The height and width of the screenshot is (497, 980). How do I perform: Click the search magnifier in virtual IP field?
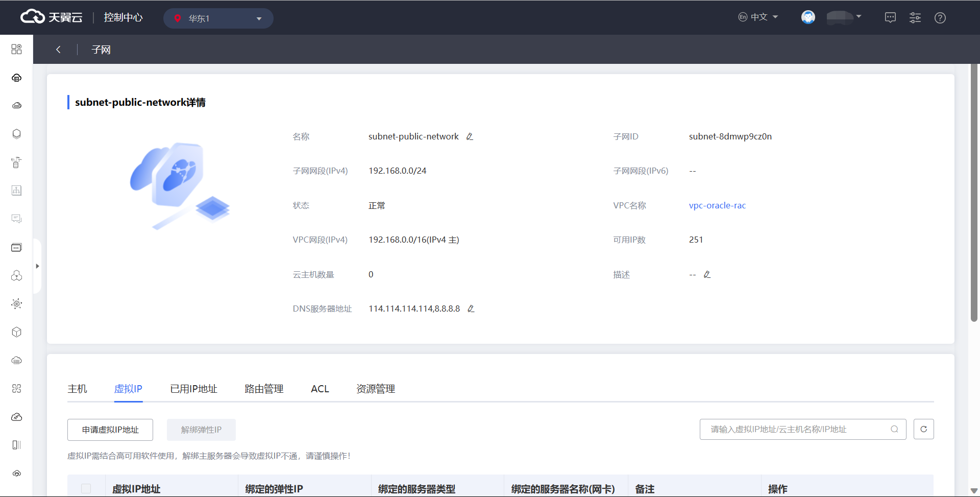(x=894, y=429)
